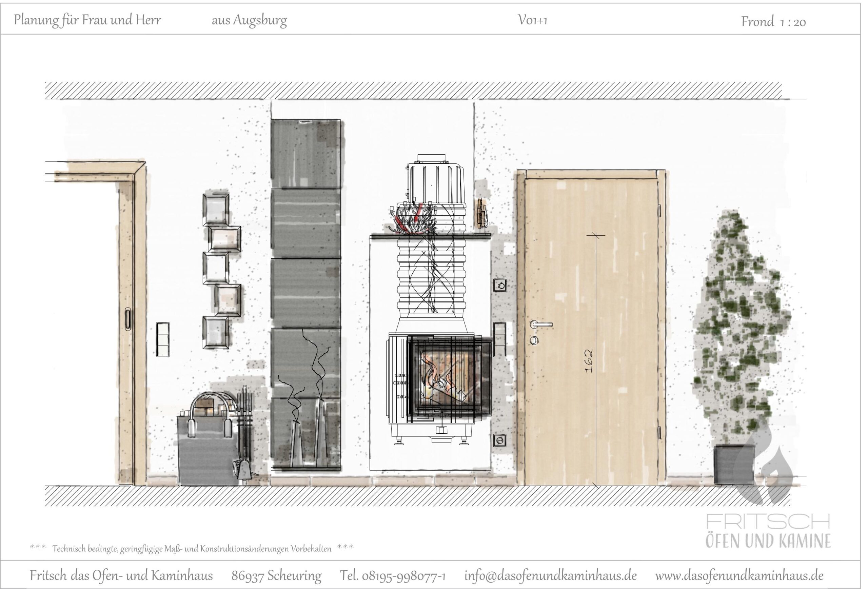The image size is (868, 589).
Task: Click the disclaimer "Technisch bedingte, geringfügige Maß-" text
Action: tap(118, 549)
